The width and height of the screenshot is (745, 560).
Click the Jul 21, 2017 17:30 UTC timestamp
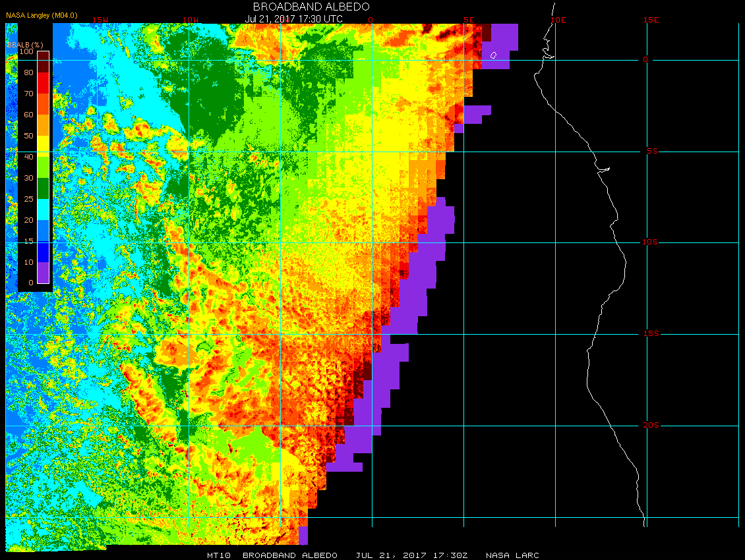[293, 19]
